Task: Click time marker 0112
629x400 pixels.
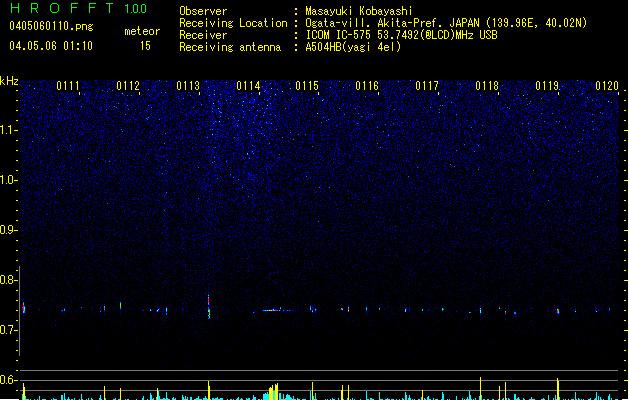Action: 128,86
